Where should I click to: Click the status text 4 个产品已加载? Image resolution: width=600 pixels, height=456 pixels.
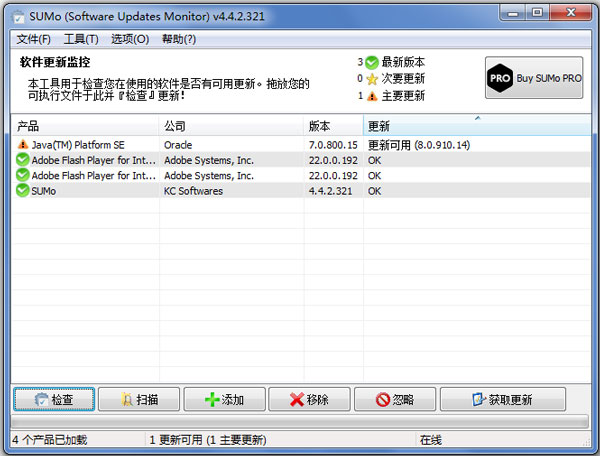click(50, 440)
